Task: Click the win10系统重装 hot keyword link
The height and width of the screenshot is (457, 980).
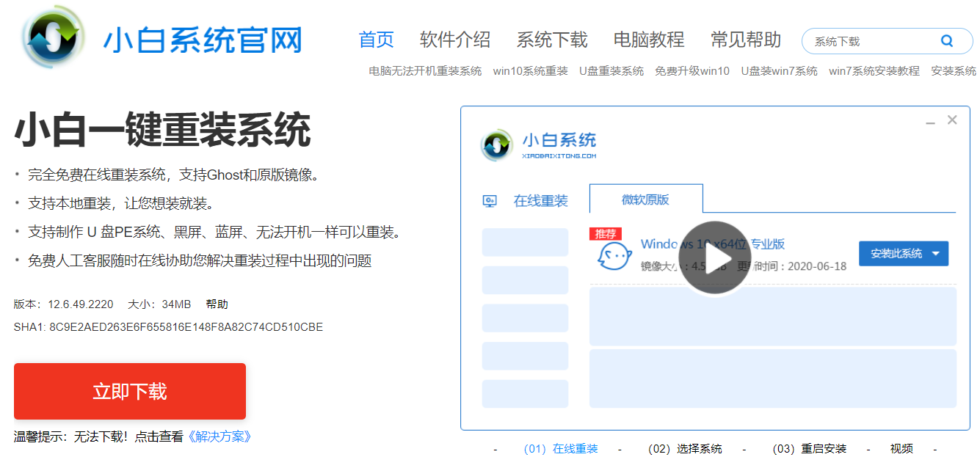Action: tap(530, 71)
